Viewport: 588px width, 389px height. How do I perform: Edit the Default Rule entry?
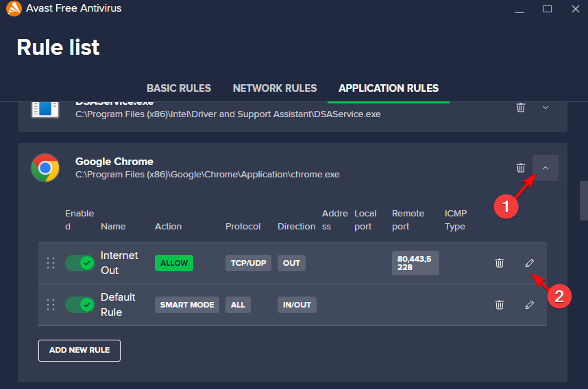coord(530,305)
